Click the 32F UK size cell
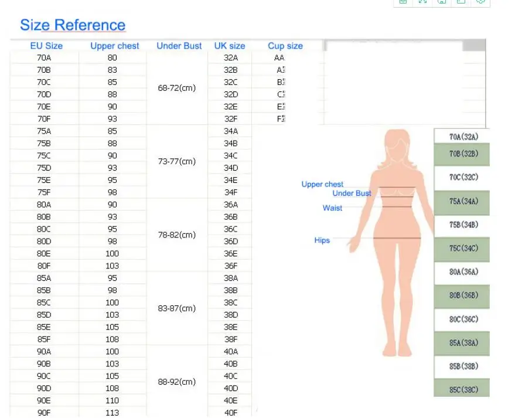The height and width of the screenshot is (418, 532). coord(231,119)
